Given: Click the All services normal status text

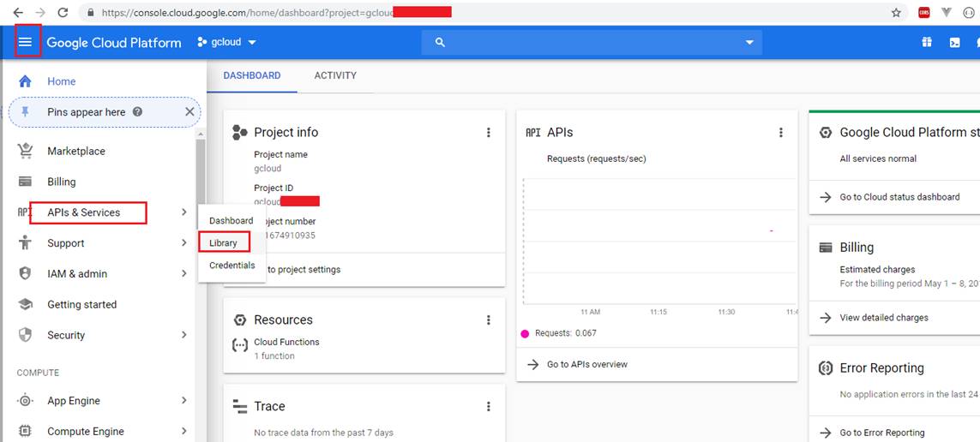Looking at the screenshot, I should click(x=878, y=158).
